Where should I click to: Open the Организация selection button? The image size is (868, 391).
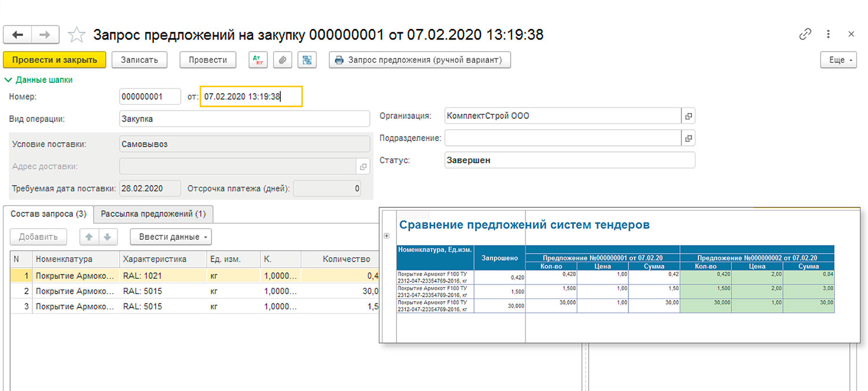(x=688, y=116)
